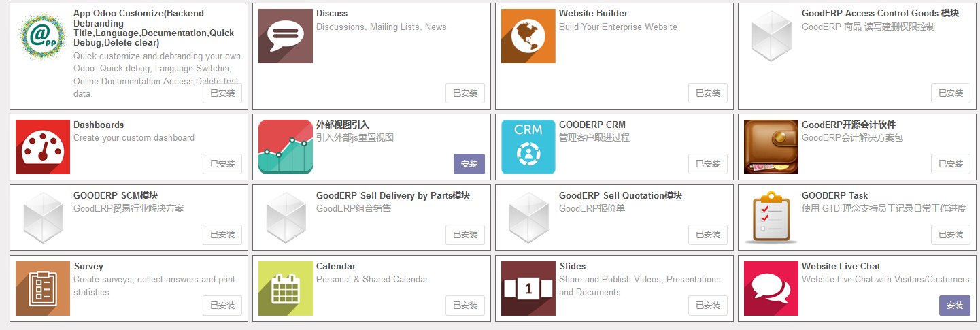Screen dimensions: 980x330
Task: Click 'GoodERP组合销售' description text
Action: 354,208
